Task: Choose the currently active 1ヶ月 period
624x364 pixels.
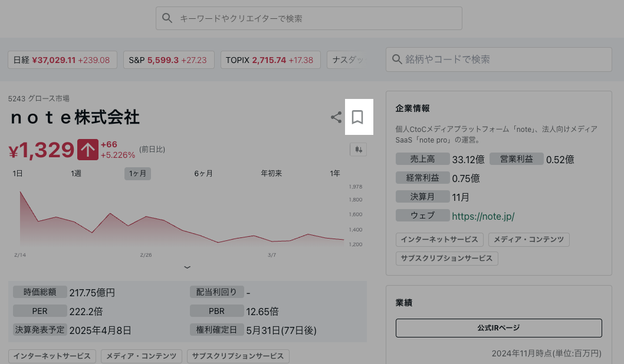Action: [x=137, y=173]
